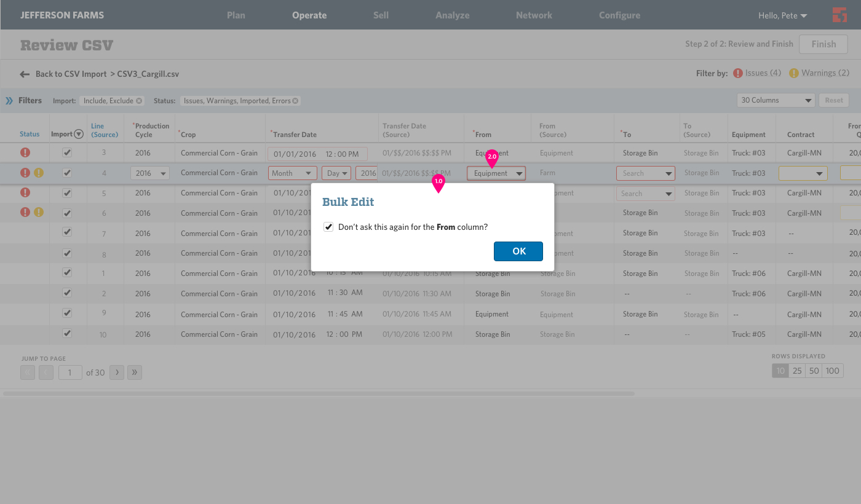Click the red logo icon in top bar
The height and width of the screenshot is (504, 861).
[x=839, y=15]
